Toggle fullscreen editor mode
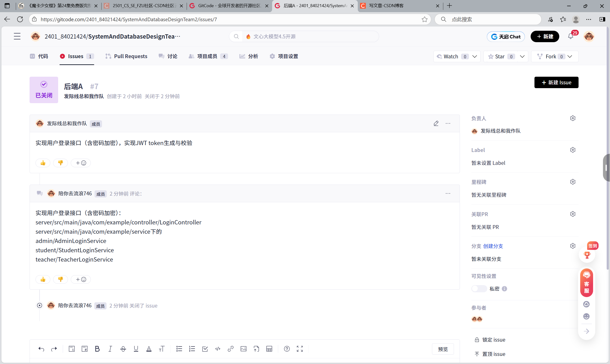Image resolution: width=610 pixels, height=364 pixels. [300, 349]
